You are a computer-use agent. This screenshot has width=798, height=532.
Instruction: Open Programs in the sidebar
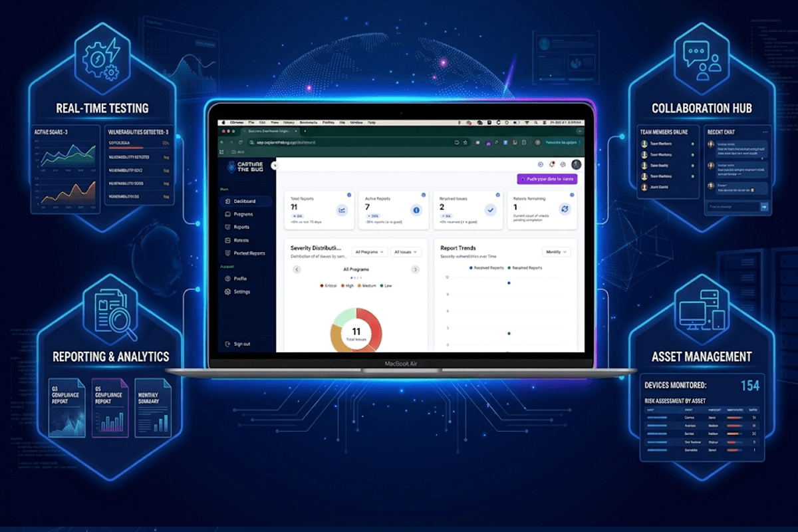pyautogui.click(x=239, y=214)
